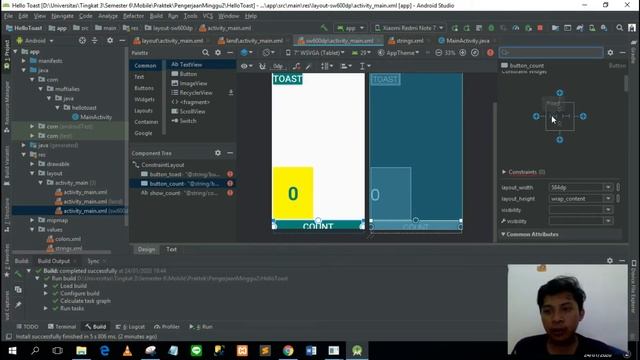This screenshot has height=360, width=640.
Task: Download RecyclerView dependency icon
Action: [x=231, y=93]
